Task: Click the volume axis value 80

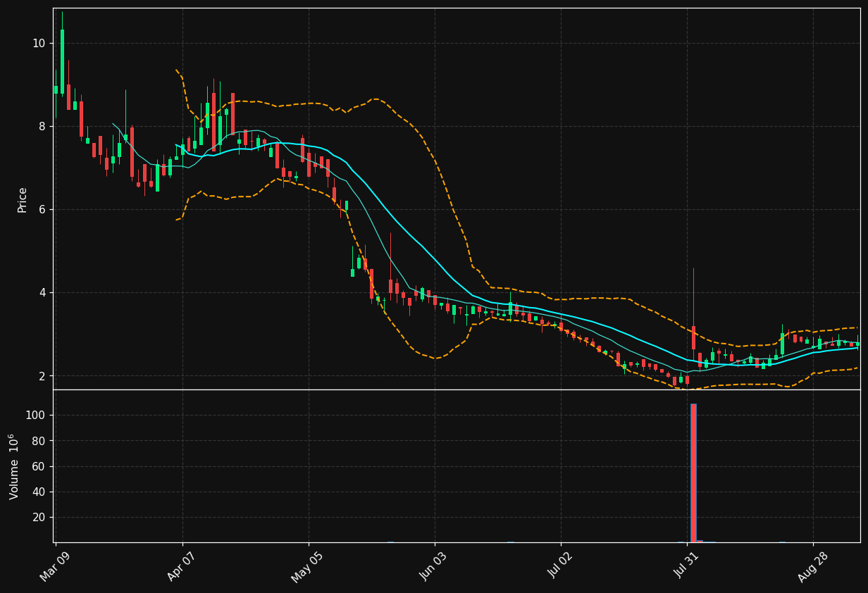Action: pyautogui.click(x=39, y=441)
